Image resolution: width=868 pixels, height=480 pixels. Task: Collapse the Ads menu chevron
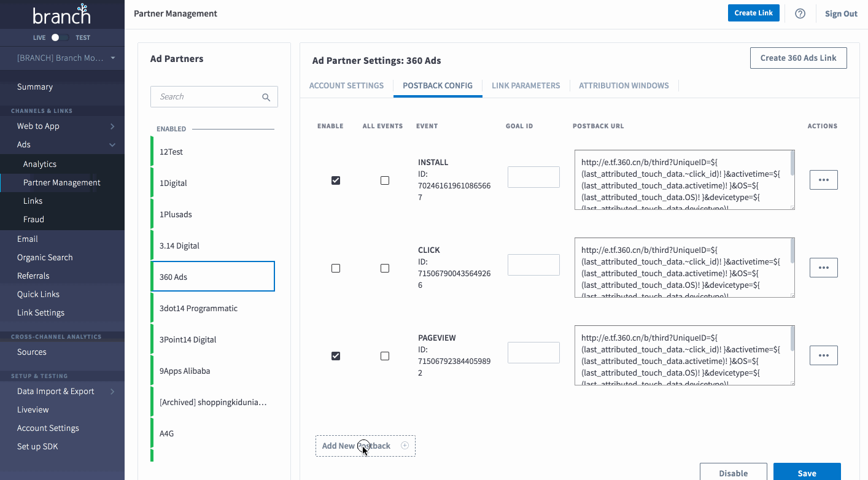[x=112, y=145]
